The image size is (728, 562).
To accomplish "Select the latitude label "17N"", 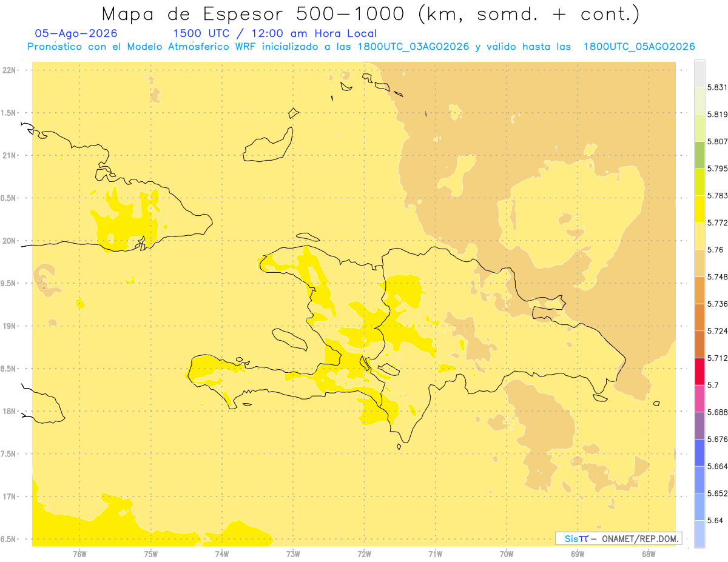I will (x=8, y=497).
